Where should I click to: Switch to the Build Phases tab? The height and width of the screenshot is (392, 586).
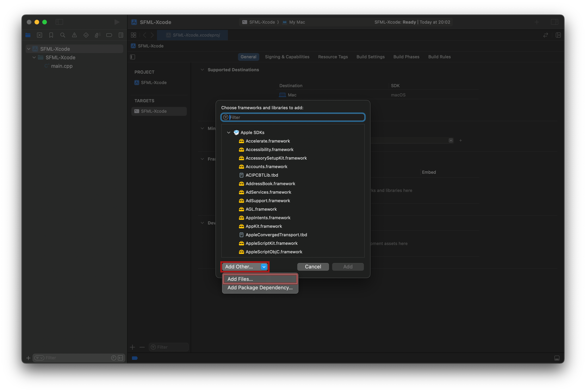click(406, 57)
